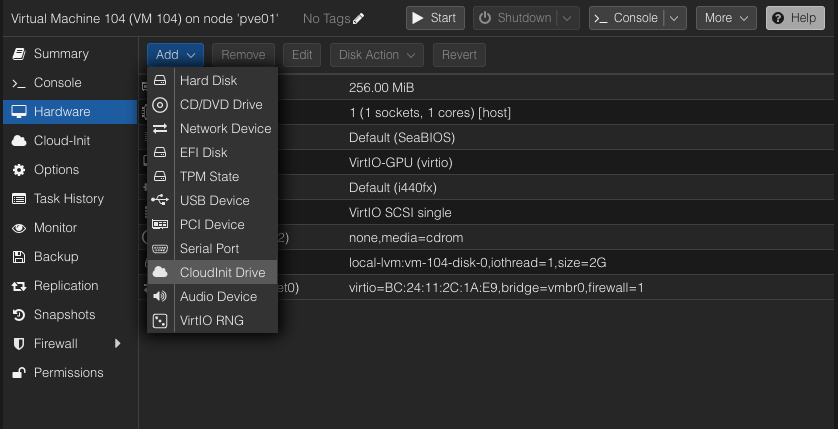Image resolution: width=838 pixels, height=429 pixels.
Task: Select TPM State menu entry
Action: coord(209,177)
